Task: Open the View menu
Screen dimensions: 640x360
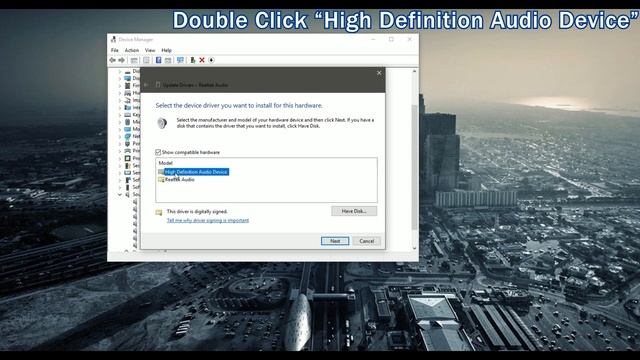Action: click(150, 50)
